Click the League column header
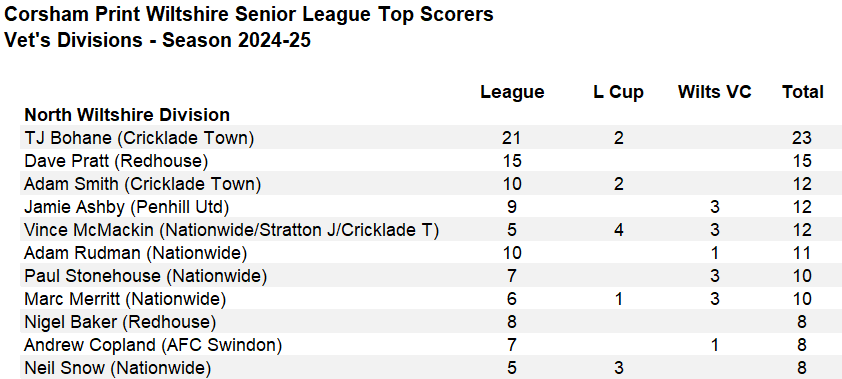The width and height of the screenshot is (842, 379). pos(512,92)
